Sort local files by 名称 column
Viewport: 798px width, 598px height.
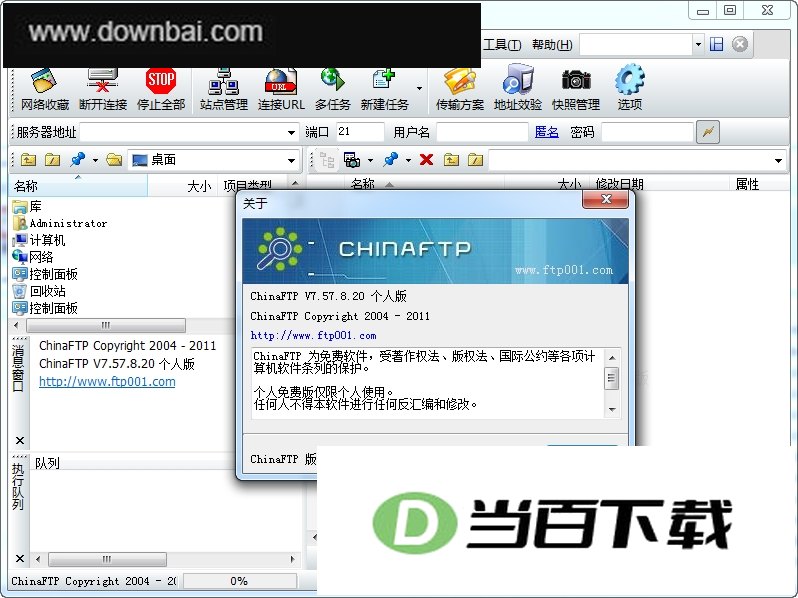pos(79,186)
